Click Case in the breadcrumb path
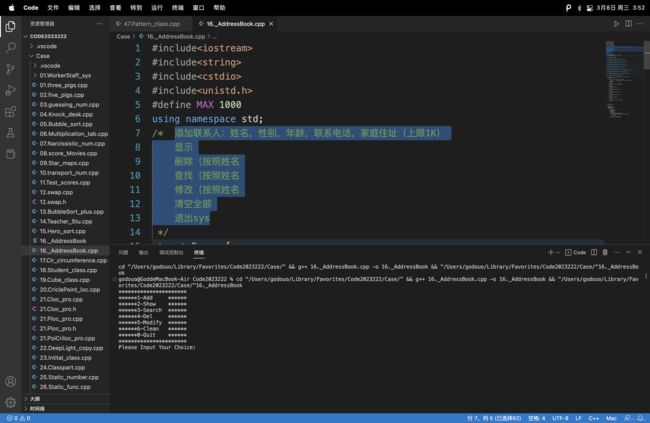This screenshot has height=423, width=650. coord(123,36)
